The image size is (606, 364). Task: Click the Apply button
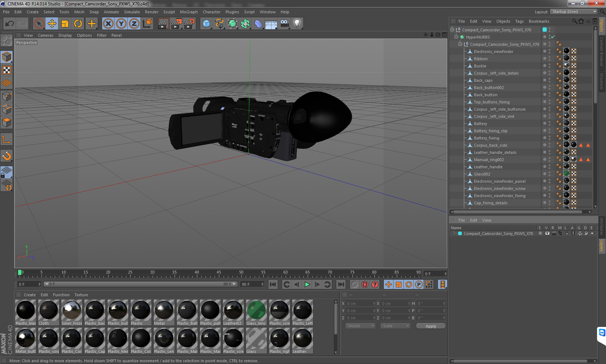pyautogui.click(x=431, y=326)
